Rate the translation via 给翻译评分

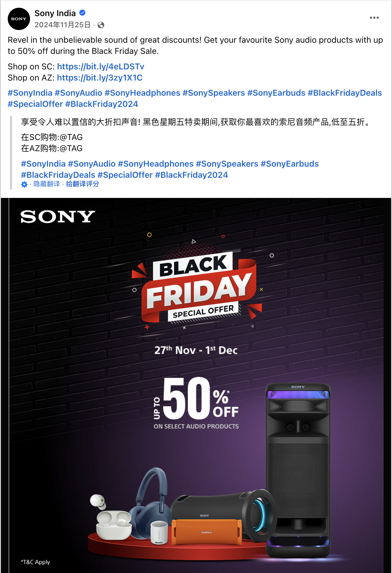click(x=82, y=184)
